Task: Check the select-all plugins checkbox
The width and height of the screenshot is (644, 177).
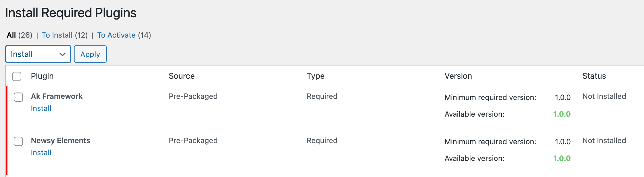Action: tap(17, 76)
